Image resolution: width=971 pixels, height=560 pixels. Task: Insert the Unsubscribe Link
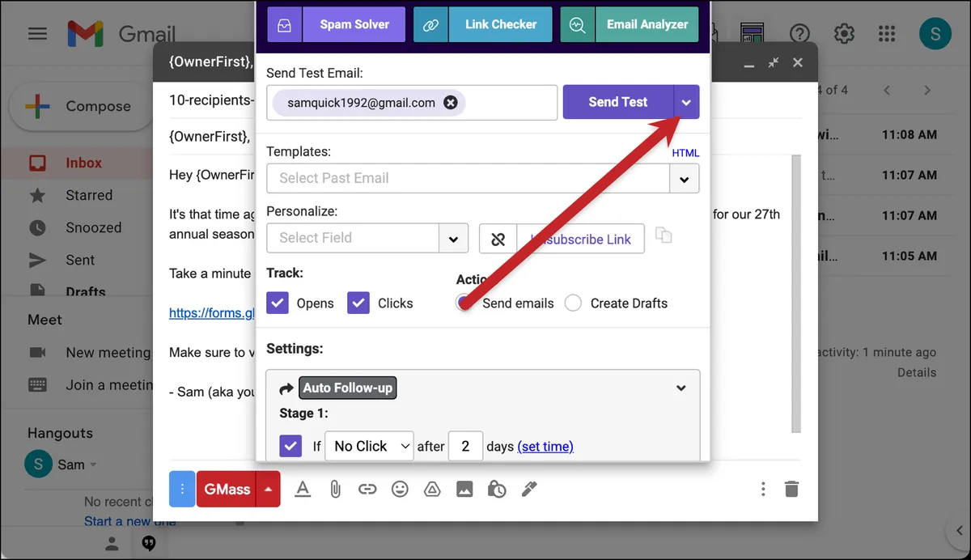coord(580,239)
